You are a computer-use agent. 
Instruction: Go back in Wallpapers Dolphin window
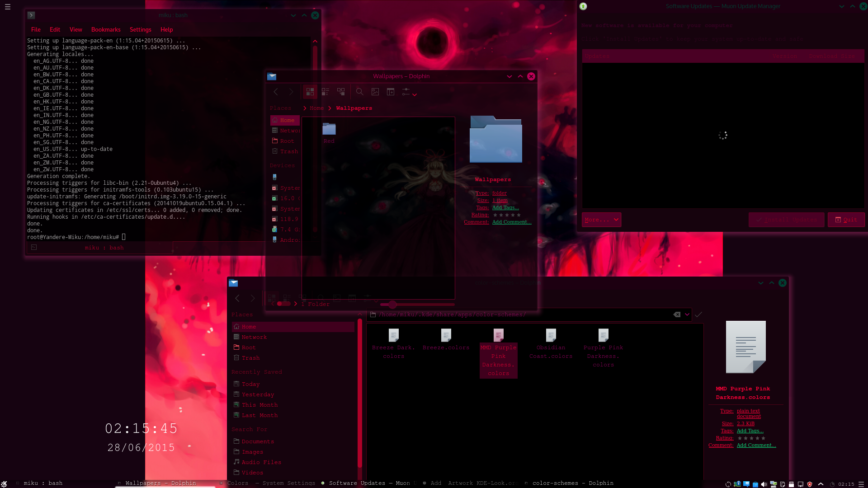[276, 92]
